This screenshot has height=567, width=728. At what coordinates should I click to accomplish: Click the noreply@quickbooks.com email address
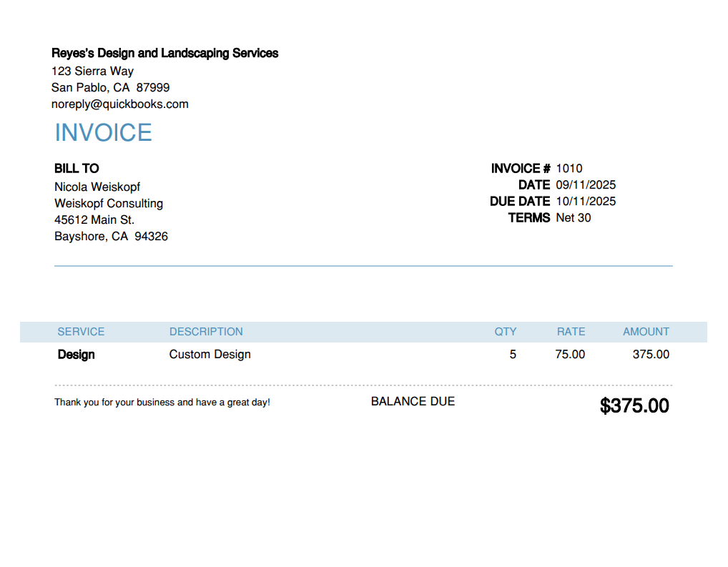pos(119,104)
